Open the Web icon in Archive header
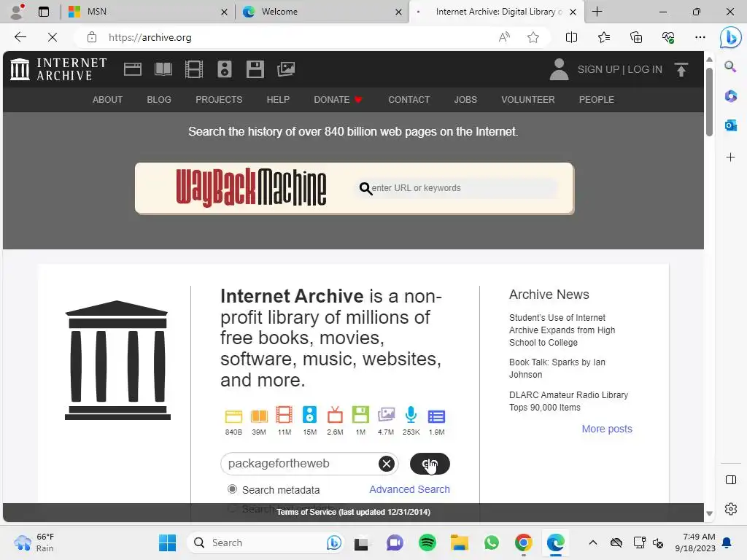 click(x=133, y=69)
